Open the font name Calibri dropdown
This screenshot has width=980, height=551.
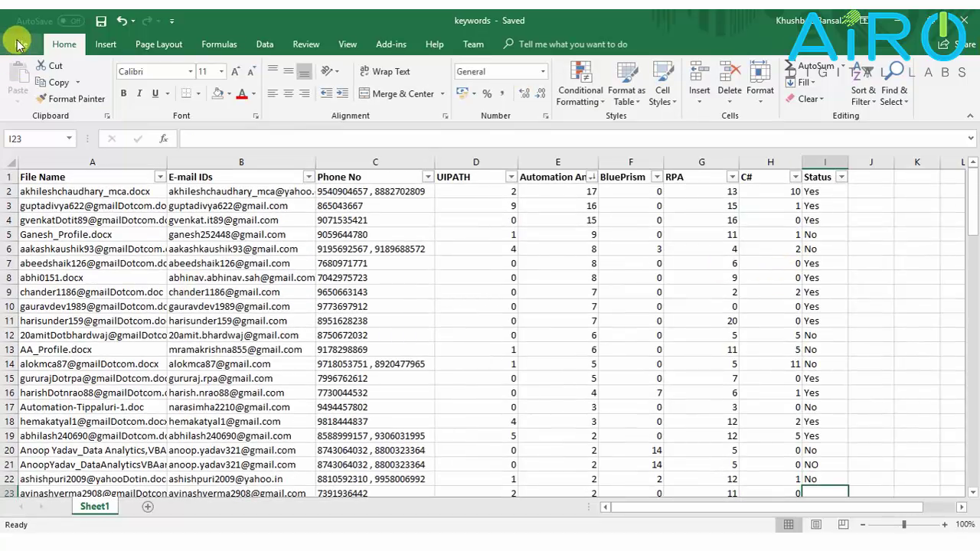pyautogui.click(x=191, y=71)
